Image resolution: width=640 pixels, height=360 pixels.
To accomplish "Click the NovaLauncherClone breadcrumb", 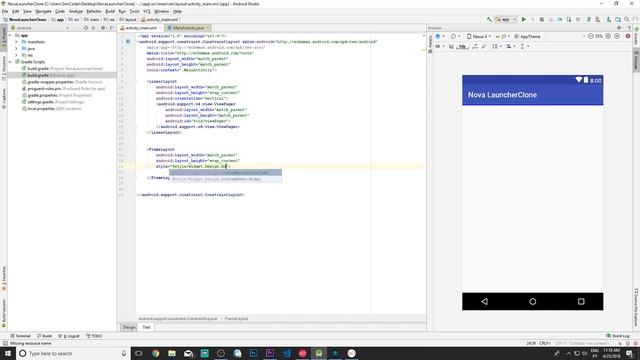I will pos(24,20).
